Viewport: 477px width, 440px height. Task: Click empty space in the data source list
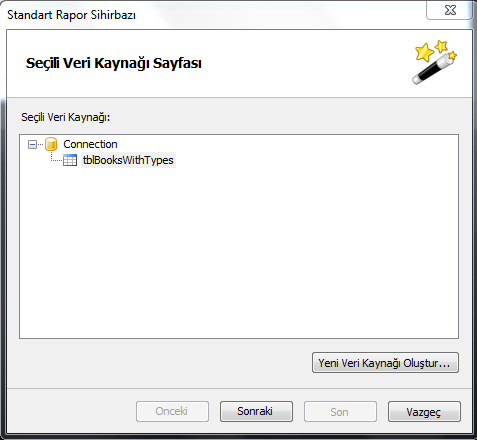tap(239, 253)
